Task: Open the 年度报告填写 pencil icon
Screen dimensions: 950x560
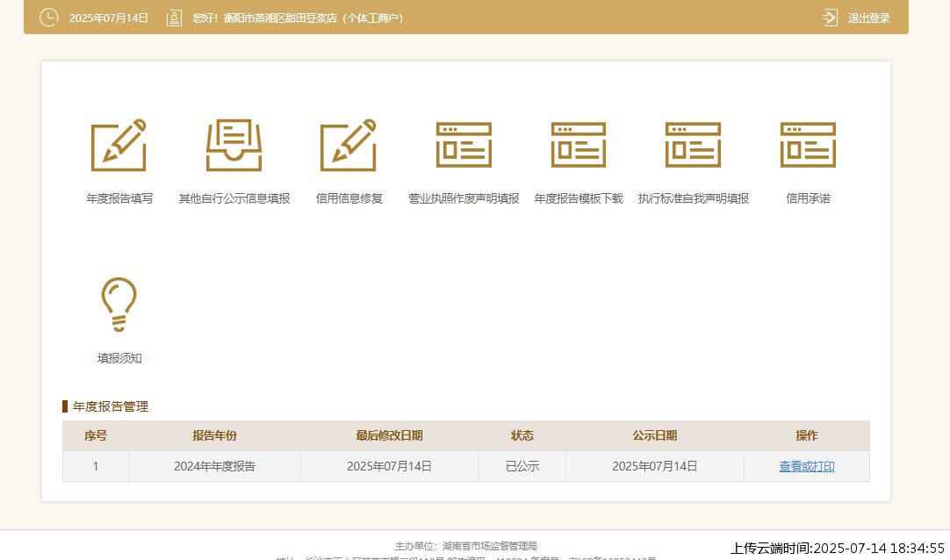Action: coord(119,146)
